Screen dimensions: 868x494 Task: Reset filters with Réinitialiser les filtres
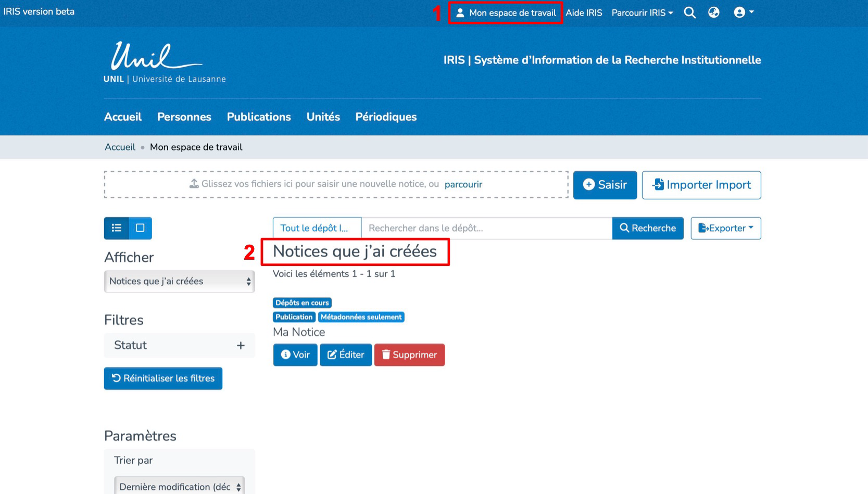click(x=163, y=378)
